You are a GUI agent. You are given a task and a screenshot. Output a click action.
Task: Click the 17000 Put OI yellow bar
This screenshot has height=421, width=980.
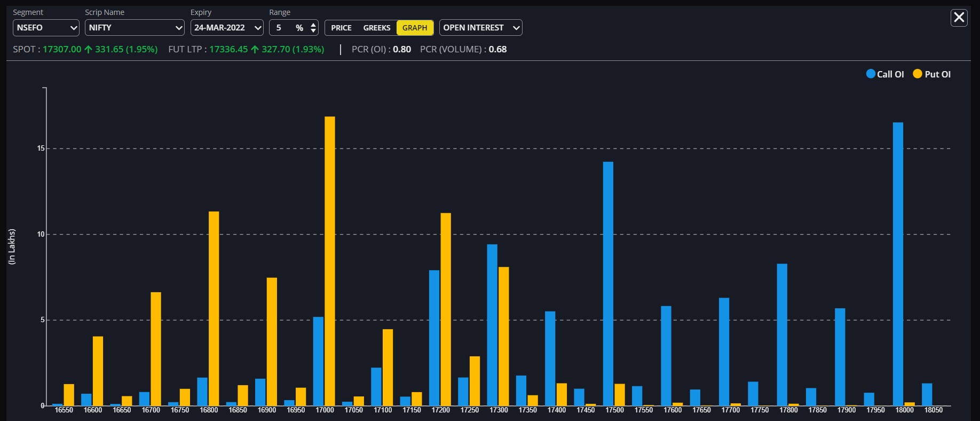tap(330, 261)
